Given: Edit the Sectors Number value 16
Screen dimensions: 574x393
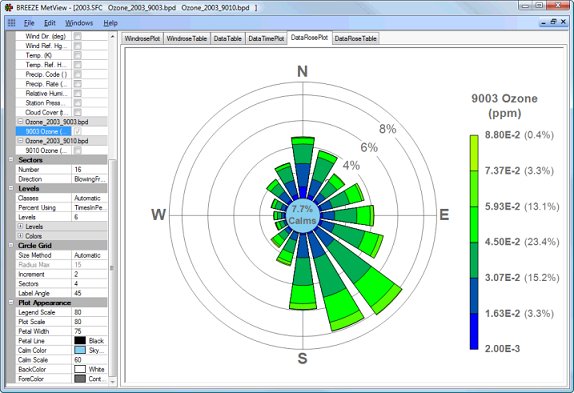Looking at the screenshot, I should (90, 169).
